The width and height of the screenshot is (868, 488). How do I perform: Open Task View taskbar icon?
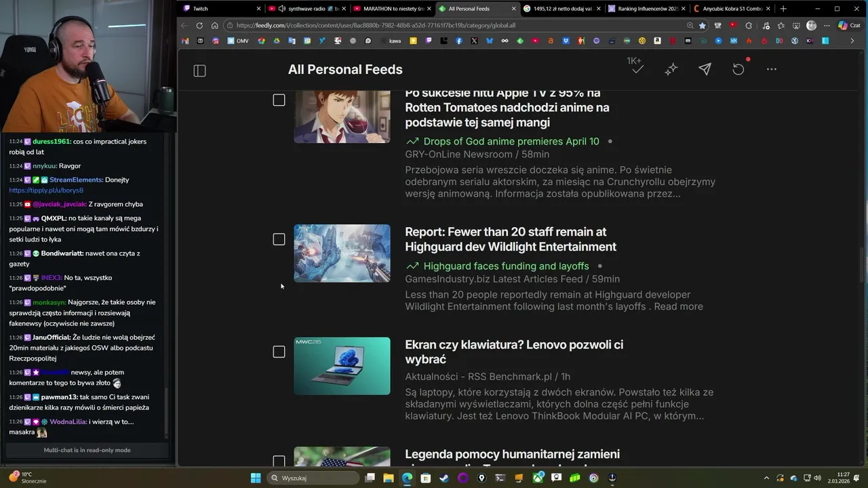pos(370,478)
